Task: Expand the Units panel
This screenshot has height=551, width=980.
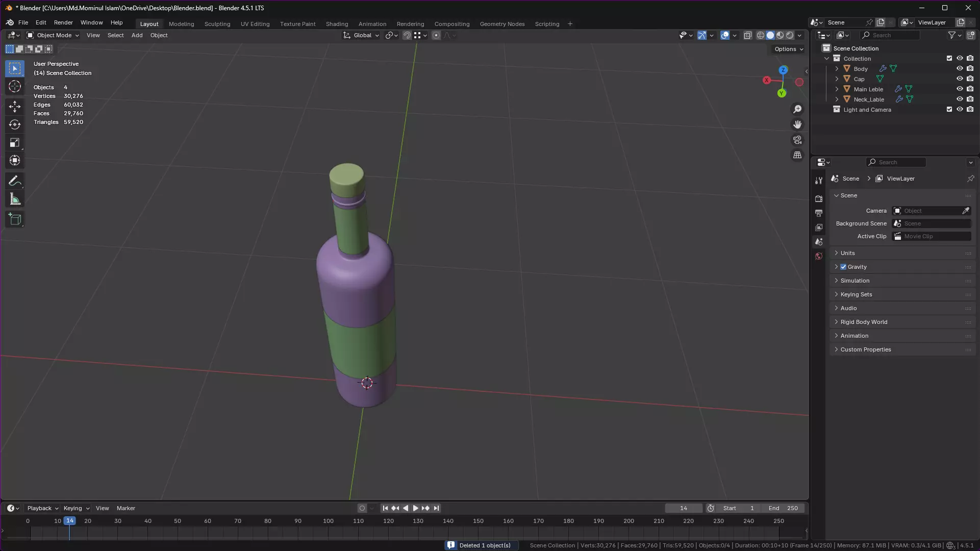Action: [x=848, y=253]
